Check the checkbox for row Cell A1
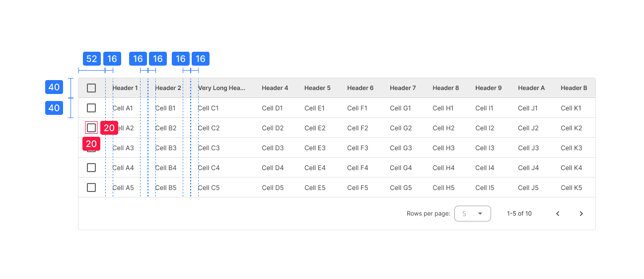This screenshot has height=279, width=644. tap(91, 108)
